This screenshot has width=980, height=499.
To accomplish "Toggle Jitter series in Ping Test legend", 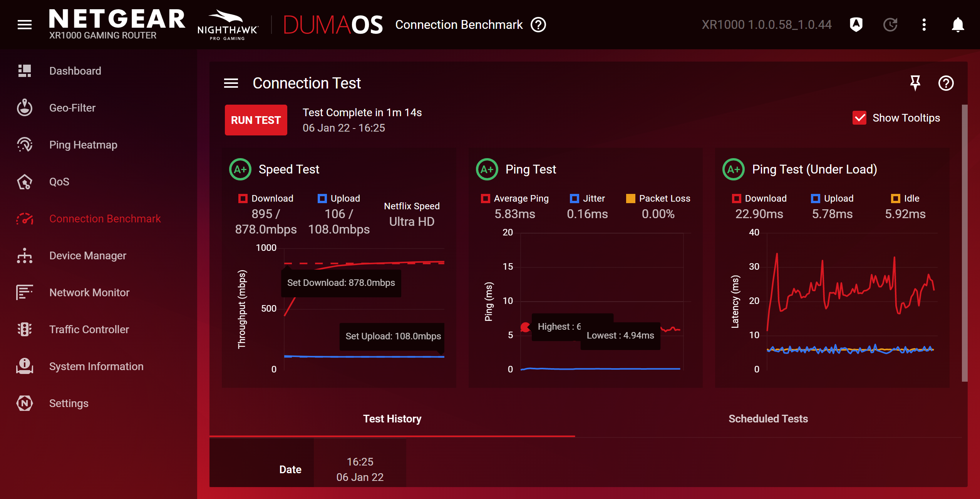I will click(574, 199).
